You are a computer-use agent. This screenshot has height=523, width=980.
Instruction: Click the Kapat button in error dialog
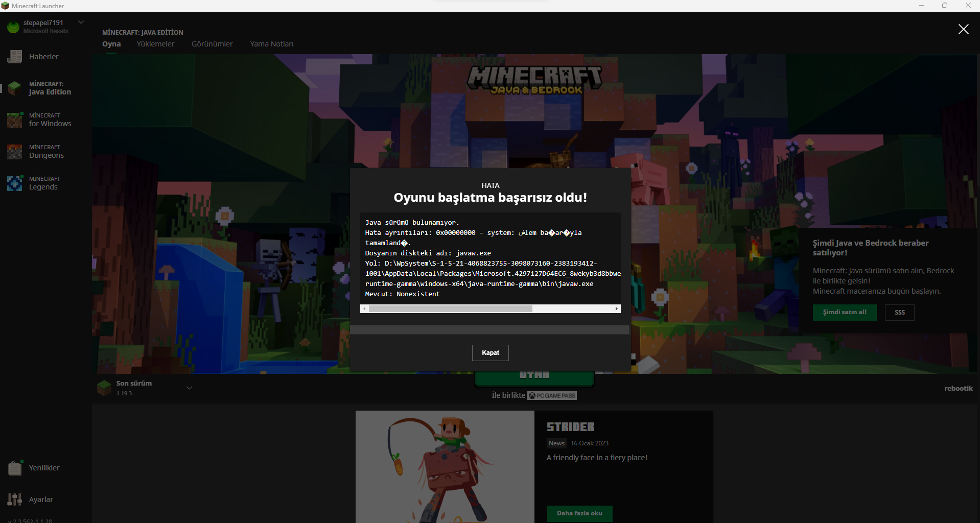[x=491, y=353]
